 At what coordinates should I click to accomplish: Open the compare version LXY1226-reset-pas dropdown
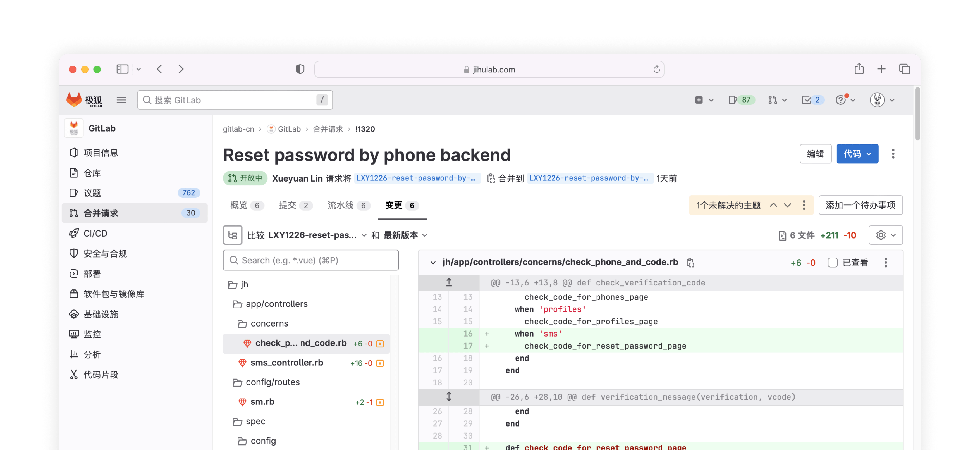pos(317,235)
